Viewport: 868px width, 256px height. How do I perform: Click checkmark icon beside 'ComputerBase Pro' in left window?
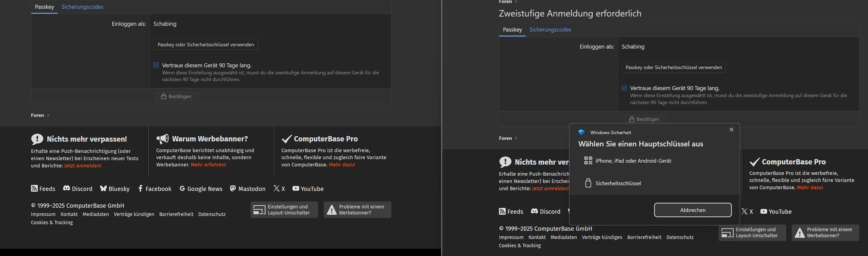coord(287,139)
